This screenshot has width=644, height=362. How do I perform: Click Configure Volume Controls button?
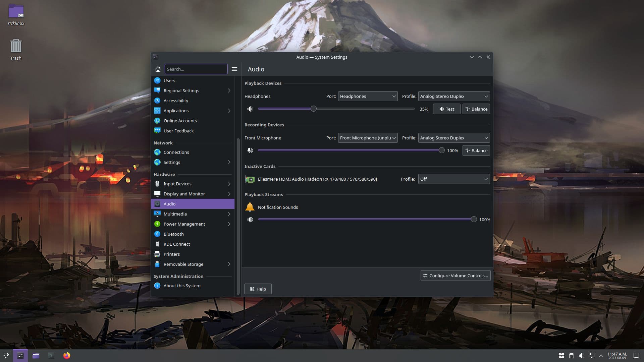pyautogui.click(x=455, y=276)
